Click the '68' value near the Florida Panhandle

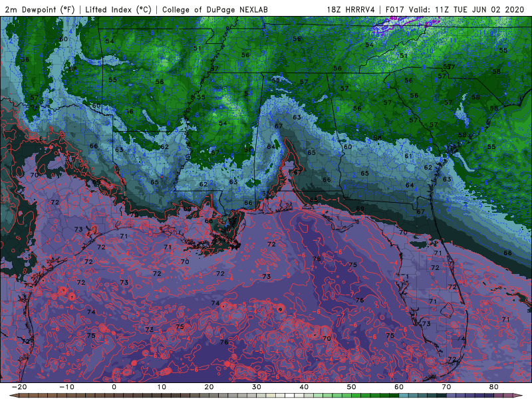314,200
